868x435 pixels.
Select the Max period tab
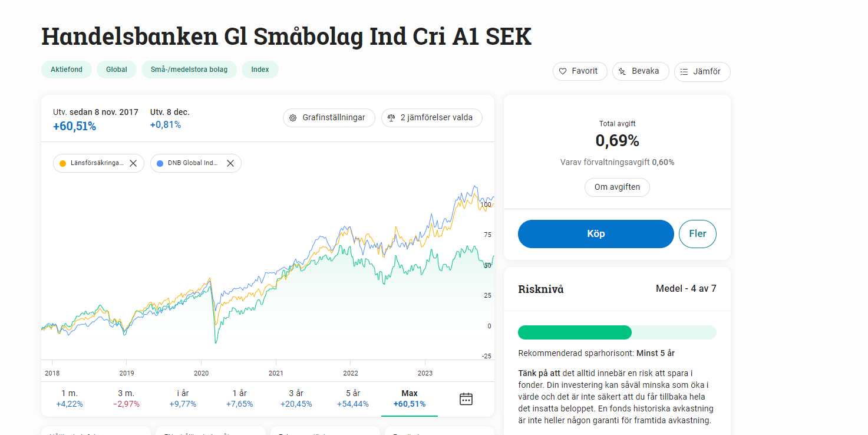pos(410,398)
